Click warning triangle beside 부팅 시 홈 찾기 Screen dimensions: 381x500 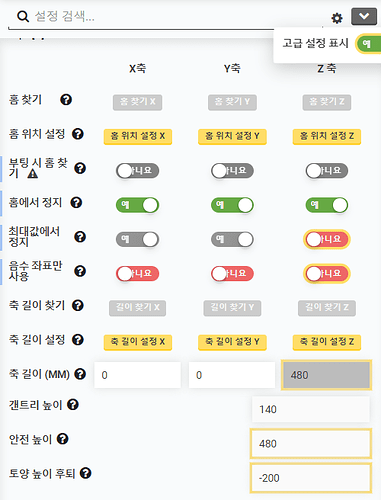click(33, 174)
